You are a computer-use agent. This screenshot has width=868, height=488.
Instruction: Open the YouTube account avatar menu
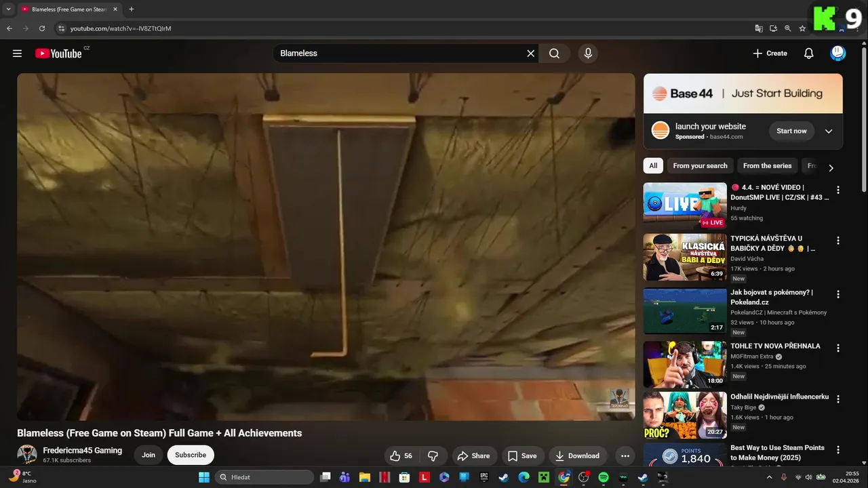coord(838,54)
